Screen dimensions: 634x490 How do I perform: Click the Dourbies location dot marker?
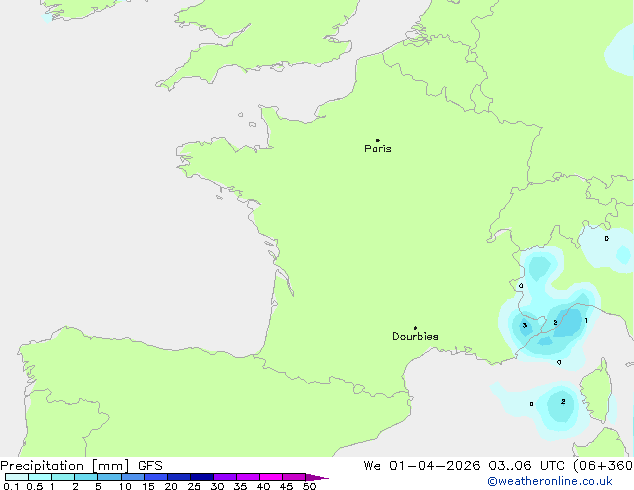pyautogui.click(x=415, y=328)
